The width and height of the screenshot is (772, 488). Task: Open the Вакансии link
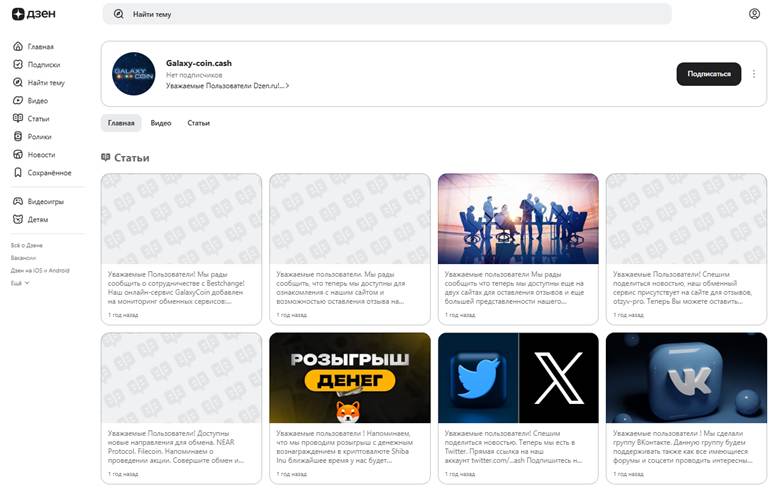coord(23,258)
